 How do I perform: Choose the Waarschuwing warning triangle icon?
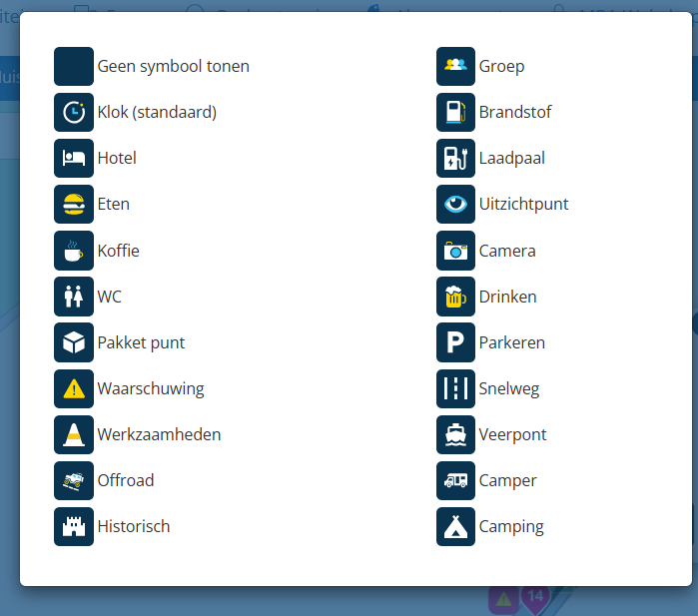[x=74, y=388]
